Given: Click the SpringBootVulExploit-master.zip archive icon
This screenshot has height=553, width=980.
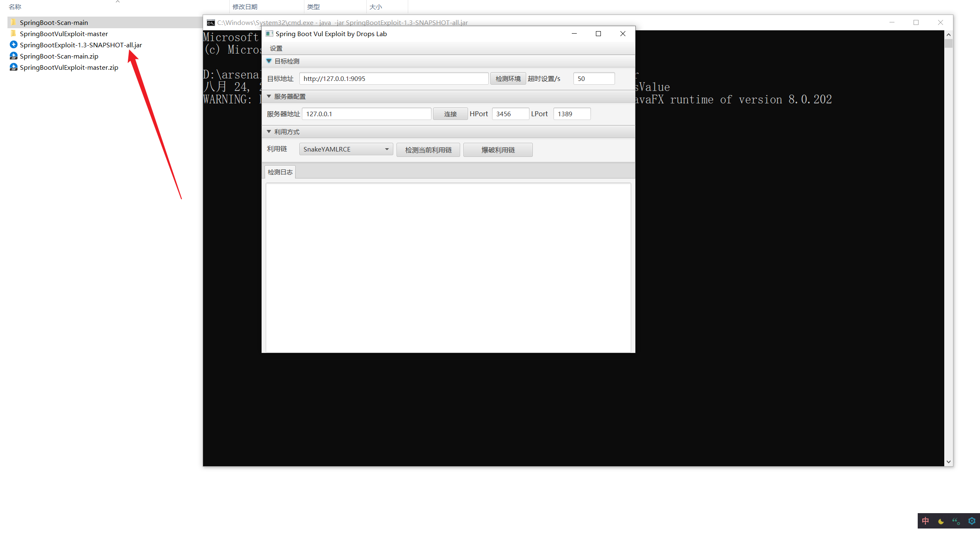Looking at the screenshot, I should click(x=14, y=67).
